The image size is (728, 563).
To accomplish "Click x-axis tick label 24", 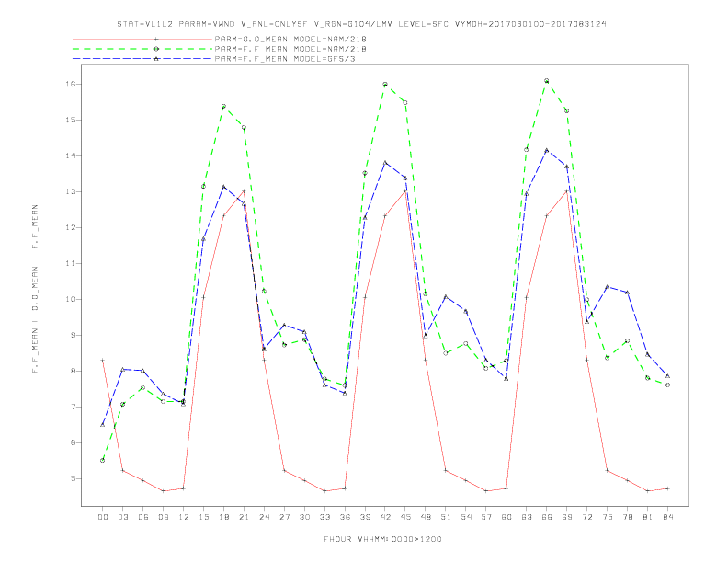I will pyautogui.click(x=264, y=517).
